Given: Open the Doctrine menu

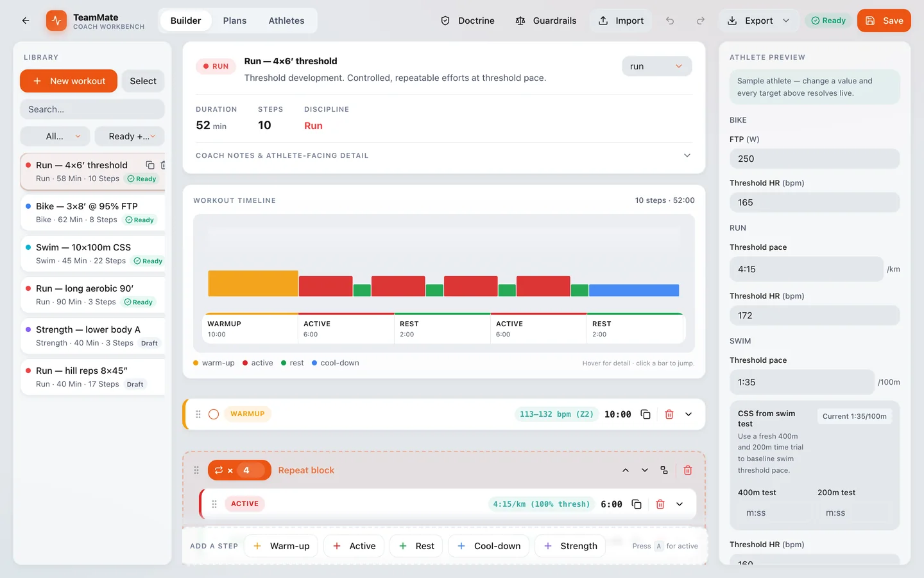Looking at the screenshot, I should [468, 21].
